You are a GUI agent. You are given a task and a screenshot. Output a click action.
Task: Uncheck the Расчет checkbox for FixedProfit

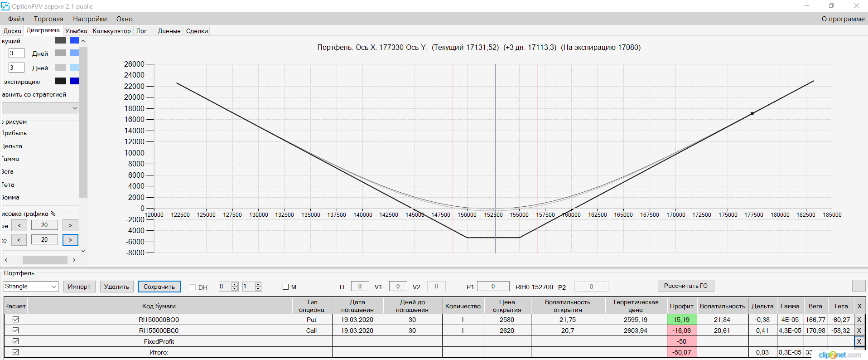click(x=15, y=341)
